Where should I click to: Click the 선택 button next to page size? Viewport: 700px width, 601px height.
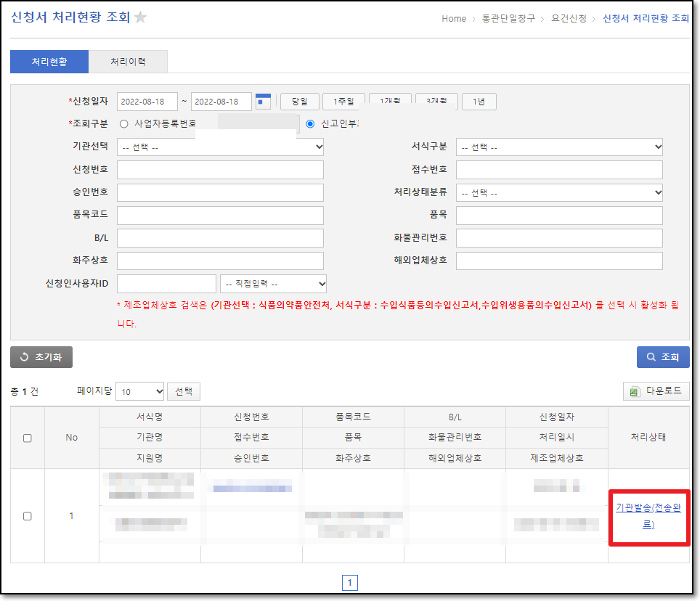pyautogui.click(x=183, y=391)
